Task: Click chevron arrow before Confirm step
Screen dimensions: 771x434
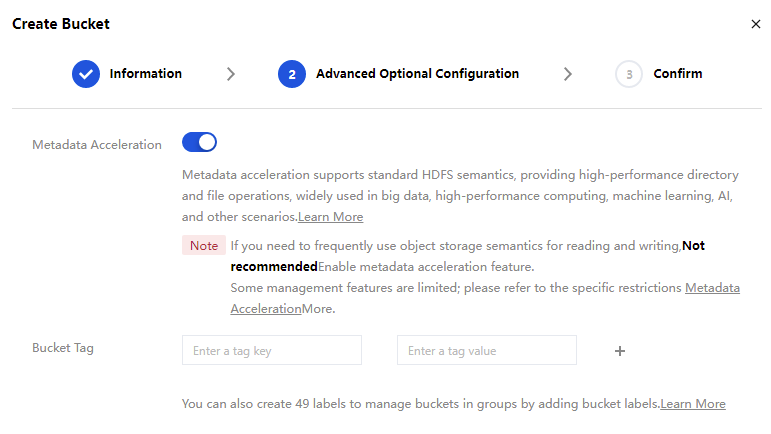Action: pyautogui.click(x=568, y=74)
